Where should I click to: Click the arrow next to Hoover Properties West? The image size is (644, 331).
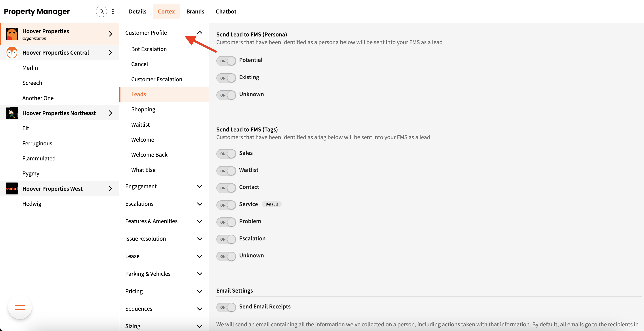(110, 188)
